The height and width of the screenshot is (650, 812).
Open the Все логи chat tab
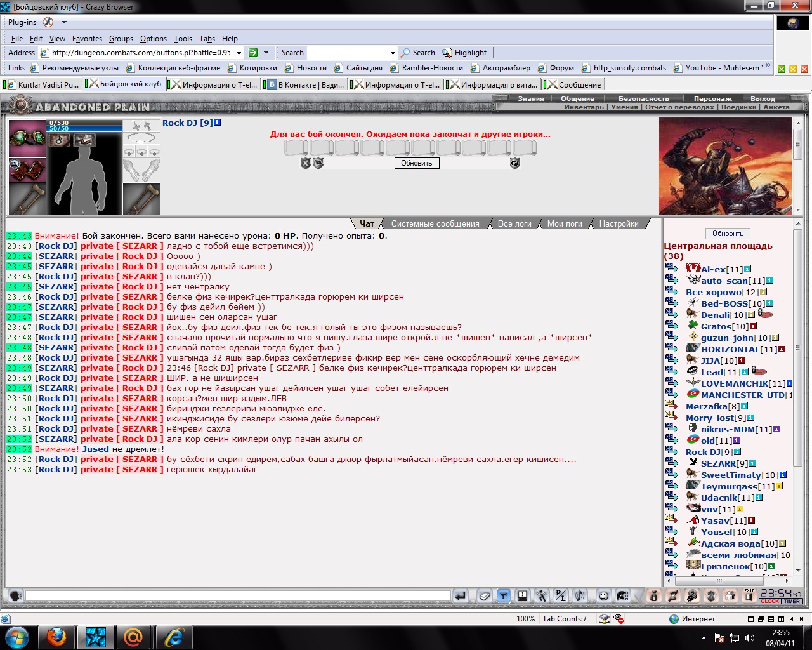pos(514,223)
